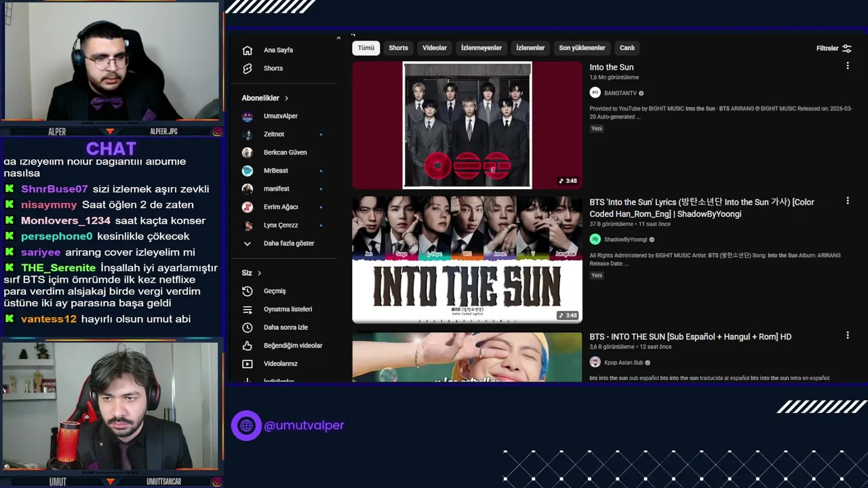Screen dimensions: 868x488
Task: Open Berkcan Güven channel avatar
Action: pos(248,152)
